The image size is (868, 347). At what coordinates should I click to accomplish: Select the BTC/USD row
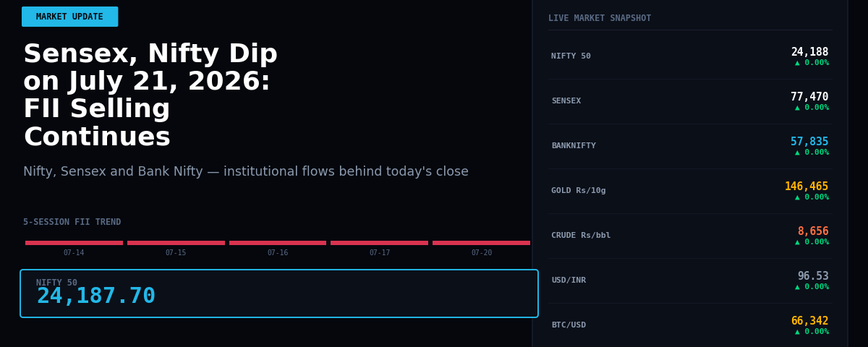(690, 325)
